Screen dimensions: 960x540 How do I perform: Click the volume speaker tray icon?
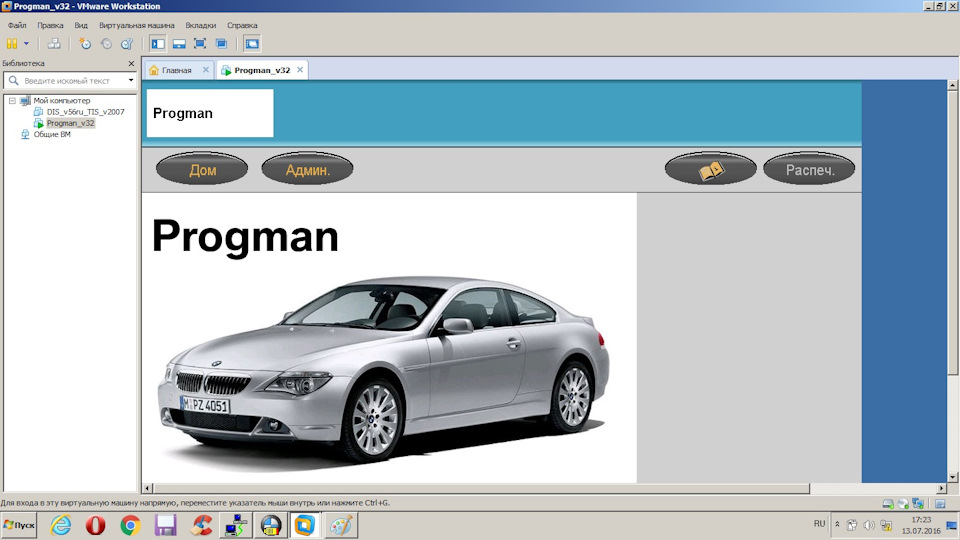pos(869,525)
